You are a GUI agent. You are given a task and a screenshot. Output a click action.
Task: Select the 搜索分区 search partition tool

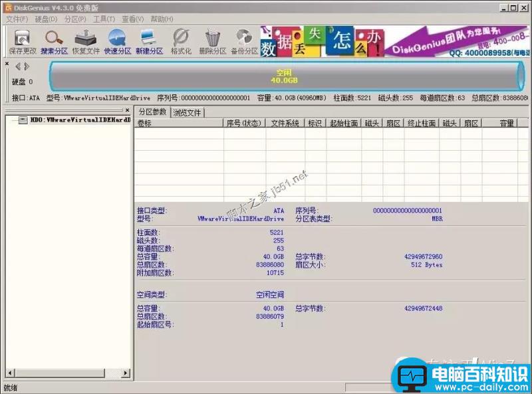[x=55, y=42]
